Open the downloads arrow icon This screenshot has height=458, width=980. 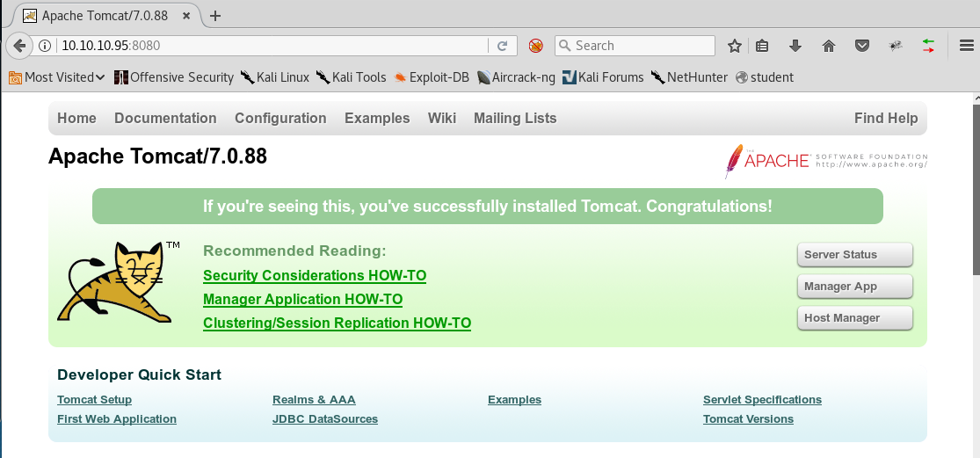(795, 46)
